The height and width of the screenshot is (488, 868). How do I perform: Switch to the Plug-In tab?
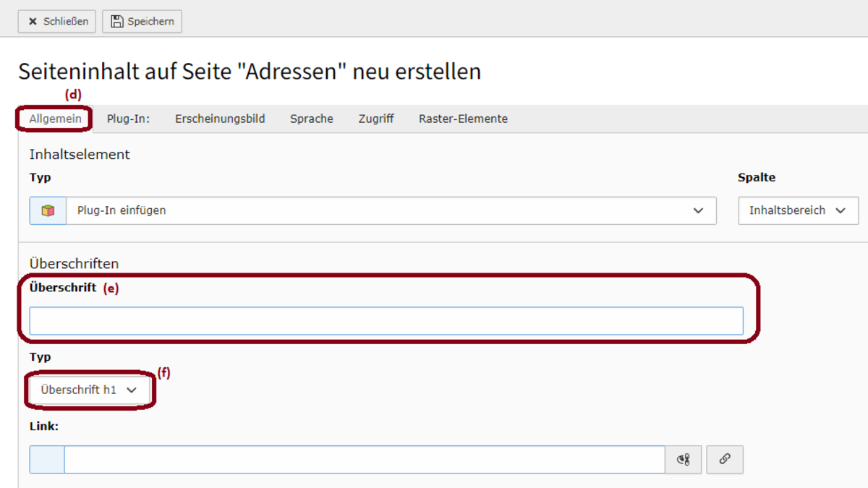[128, 119]
